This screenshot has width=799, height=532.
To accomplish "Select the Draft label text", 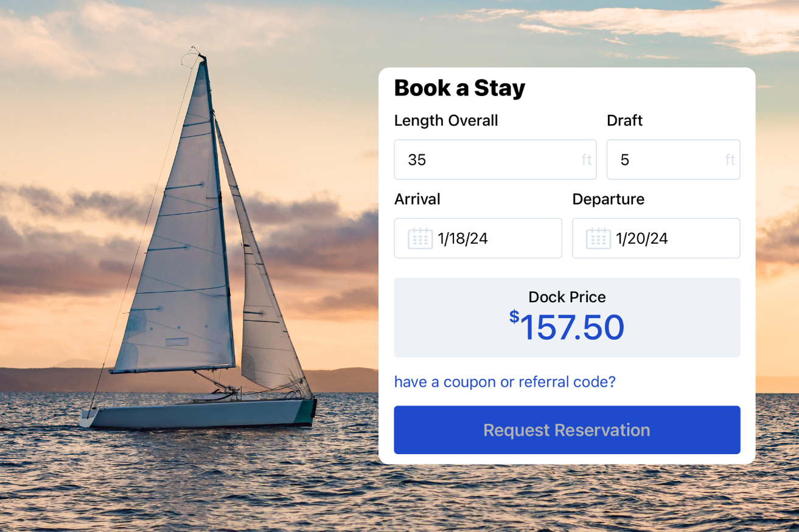I will click(x=624, y=120).
